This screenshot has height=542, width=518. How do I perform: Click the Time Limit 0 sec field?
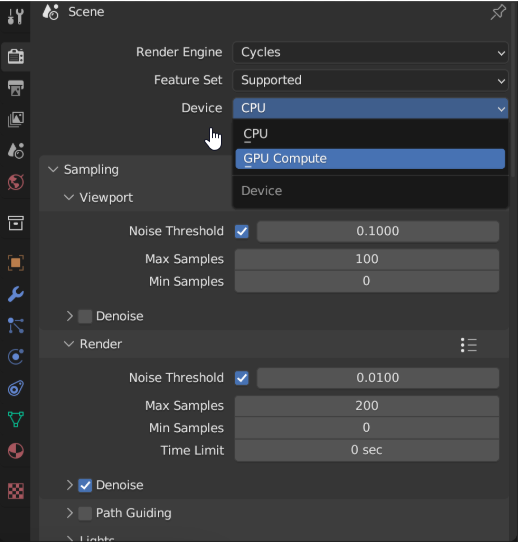pos(367,450)
